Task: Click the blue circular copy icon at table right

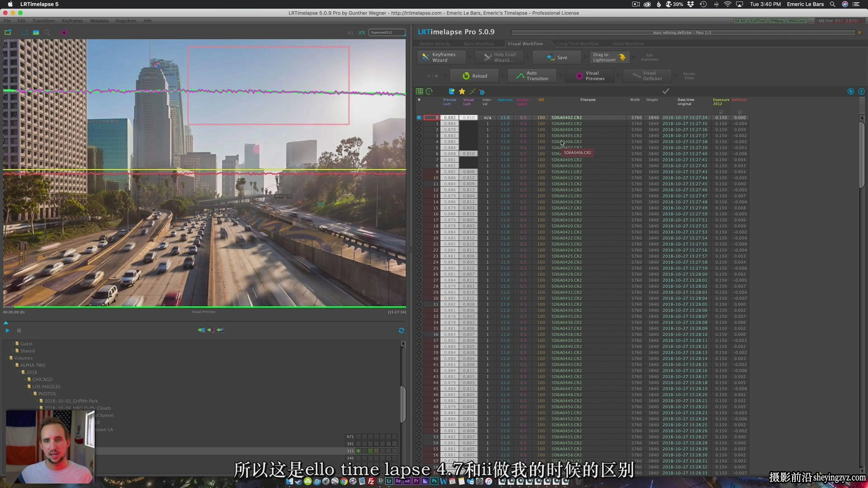Action: click(851, 91)
